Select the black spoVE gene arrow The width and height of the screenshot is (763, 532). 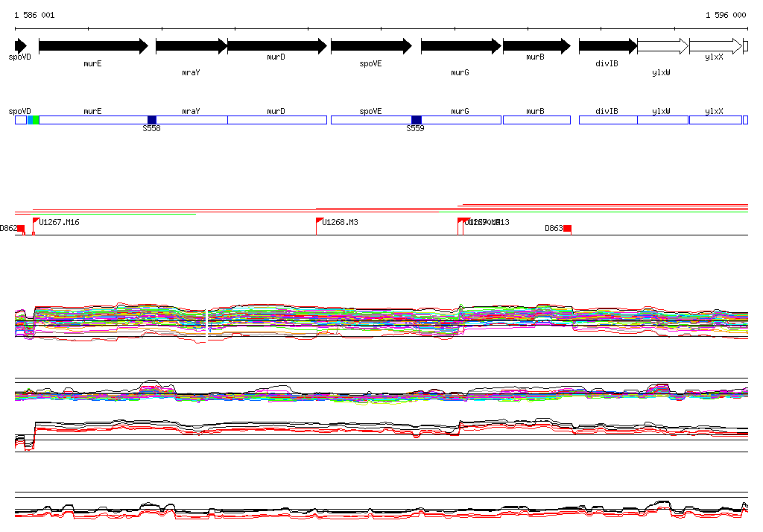(371, 46)
